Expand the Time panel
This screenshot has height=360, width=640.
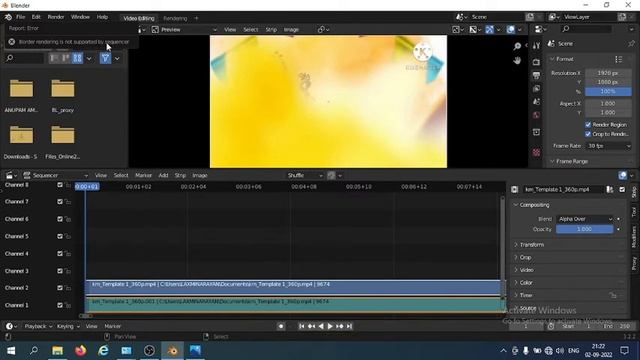coord(526,295)
